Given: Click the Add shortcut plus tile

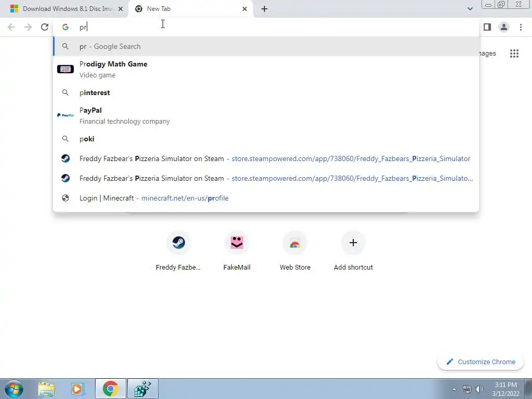Looking at the screenshot, I should click(353, 250).
